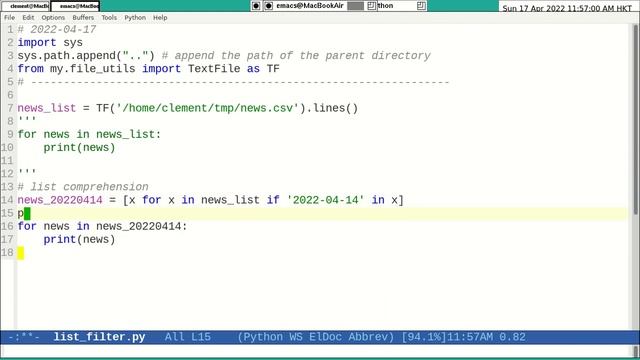The image size is (640, 360).
Task: Click 'print(news)' on line 10
Action: pos(79,147)
